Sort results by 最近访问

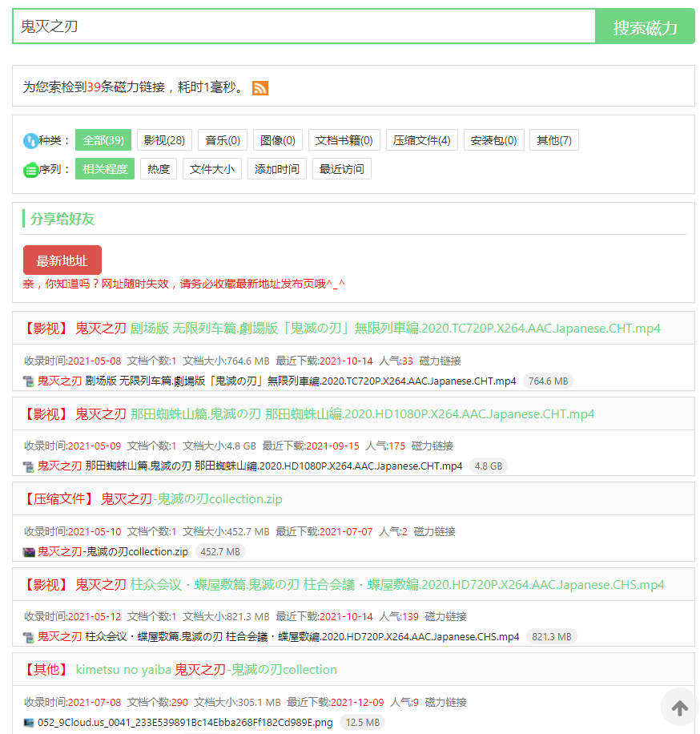click(x=341, y=169)
